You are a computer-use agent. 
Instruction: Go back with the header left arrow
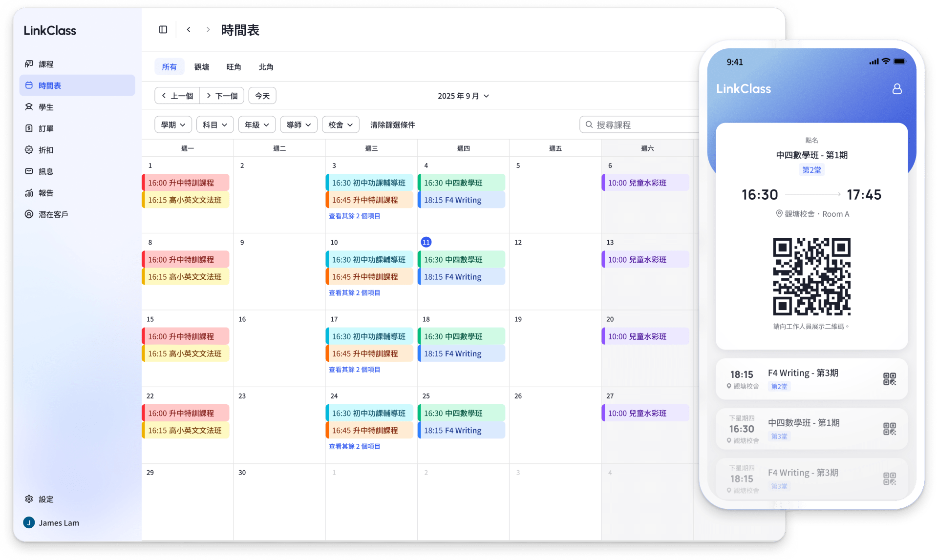[189, 30]
